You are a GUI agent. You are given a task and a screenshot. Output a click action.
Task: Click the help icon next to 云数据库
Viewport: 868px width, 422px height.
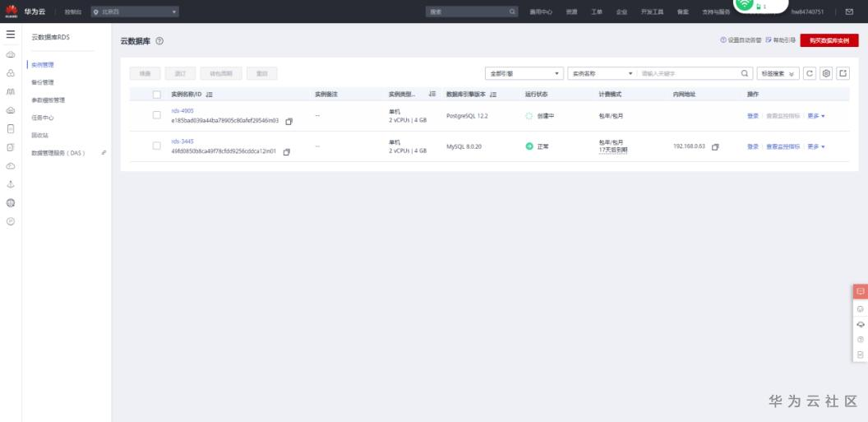click(x=159, y=41)
